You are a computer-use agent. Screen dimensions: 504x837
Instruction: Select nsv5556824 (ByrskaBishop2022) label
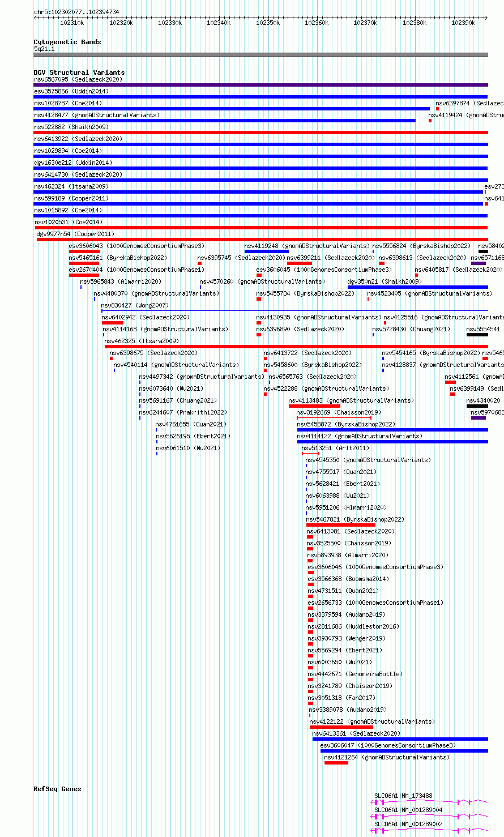tap(421, 246)
